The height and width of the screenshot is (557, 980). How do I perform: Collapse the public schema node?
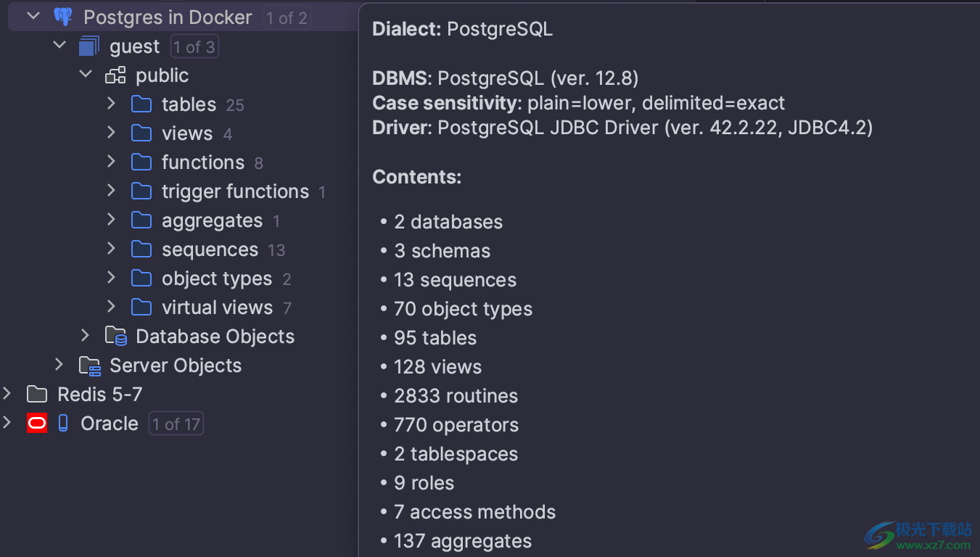coord(86,74)
